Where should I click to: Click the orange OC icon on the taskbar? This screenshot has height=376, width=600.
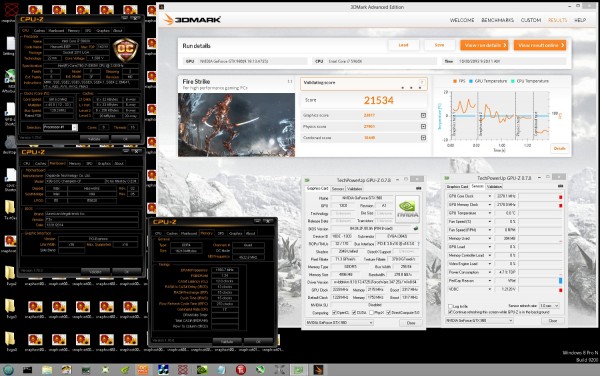[143, 370]
